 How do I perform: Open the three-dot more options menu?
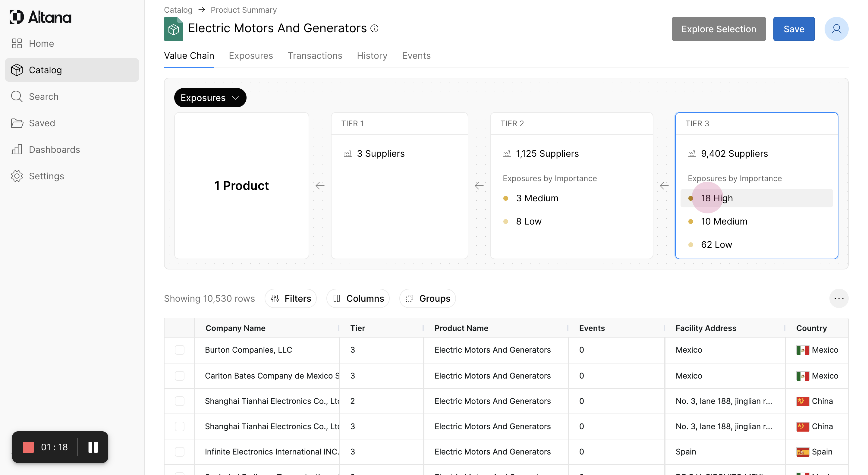[x=839, y=298]
